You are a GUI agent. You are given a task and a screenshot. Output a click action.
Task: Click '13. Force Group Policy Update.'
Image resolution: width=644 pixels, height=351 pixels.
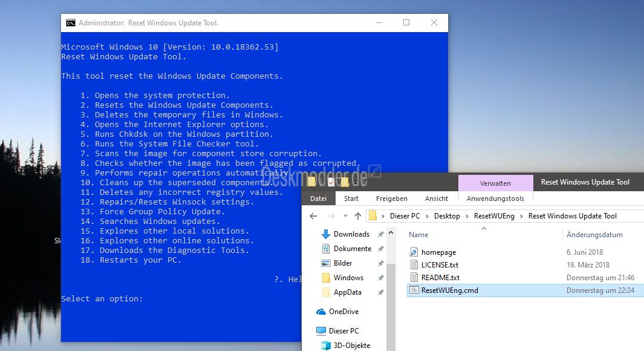point(153,212)
